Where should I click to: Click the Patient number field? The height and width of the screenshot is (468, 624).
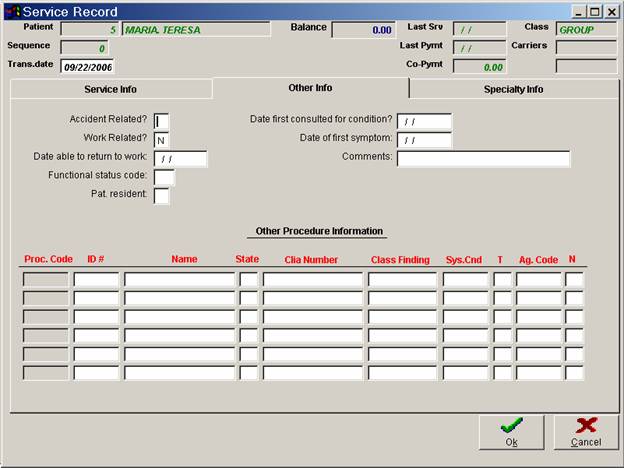[x=90, y=29]
